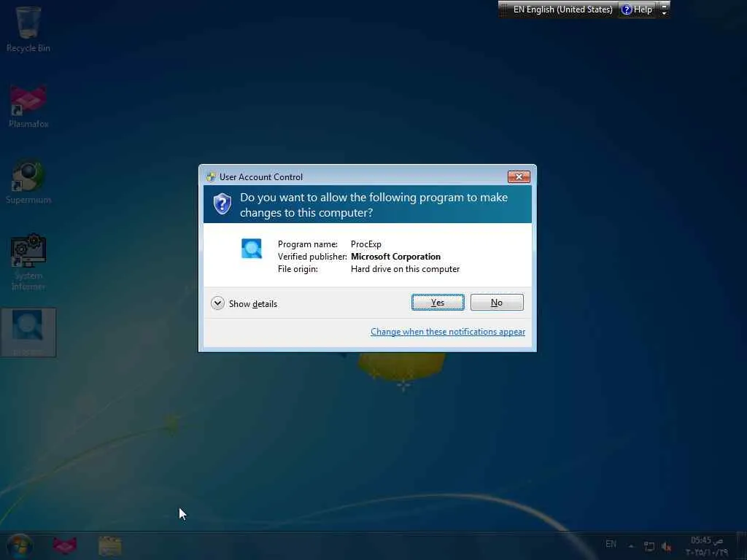Click Yes to allow ProcExp
The width and height of the screenshot is (747, 560).
(x=438, y=303)
